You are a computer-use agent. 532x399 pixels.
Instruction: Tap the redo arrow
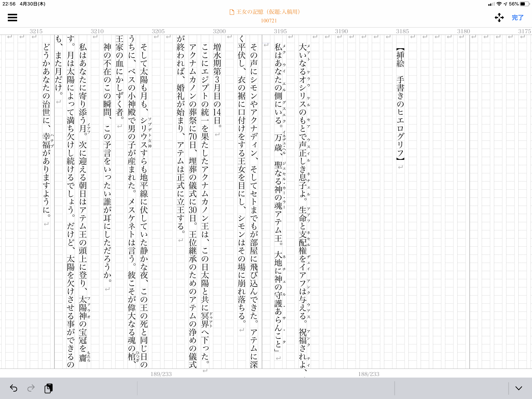pyautogui.click(x=31, y=388)
